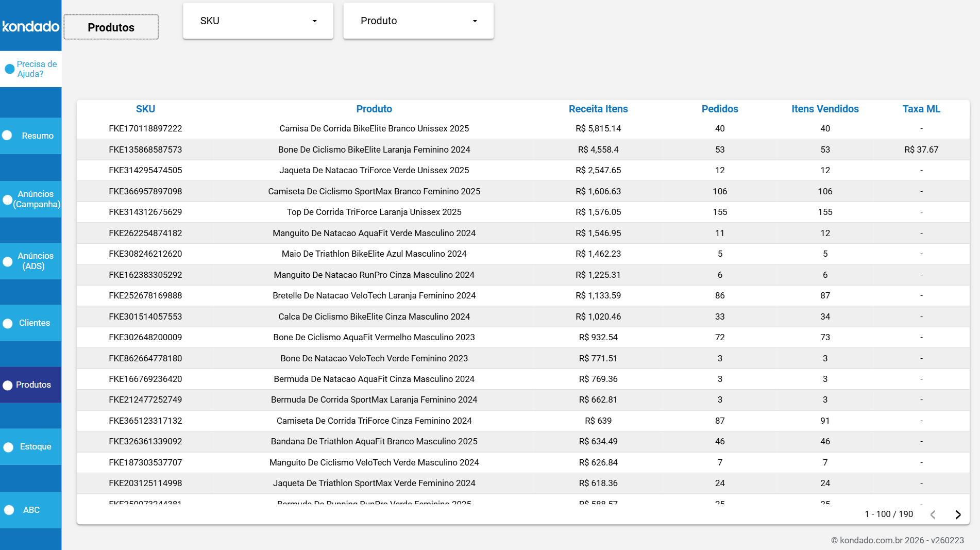Click the previous page chevron
The width and height of the screenshot is (980, 550).
tap(933, 514)
